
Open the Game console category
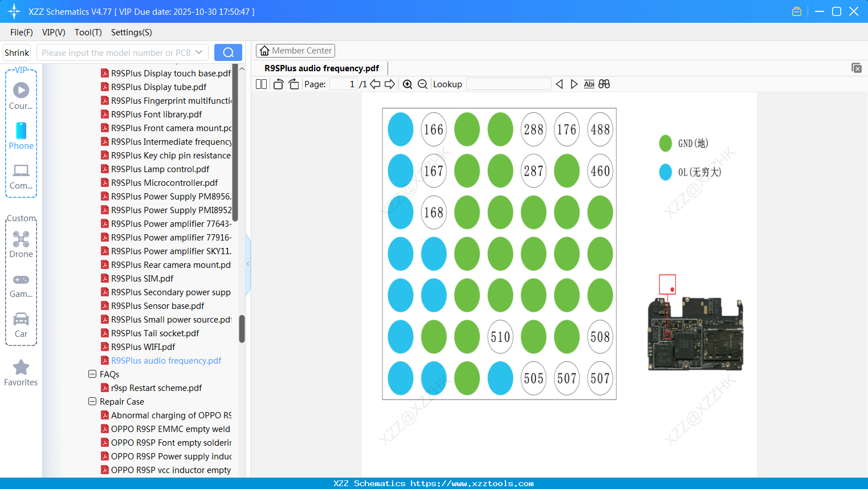[21, 285]
